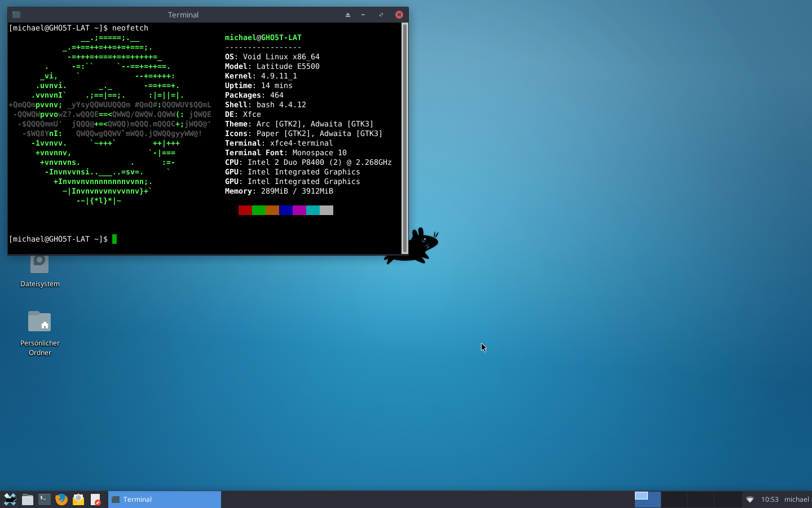Launch the file manager from the panel
The width and height of the screenshot is (812, 508).
click(28, 499)
